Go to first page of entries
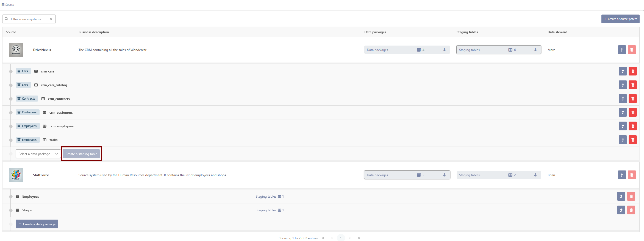The width and height of the screenshot is (644, 241). point(323,238)
